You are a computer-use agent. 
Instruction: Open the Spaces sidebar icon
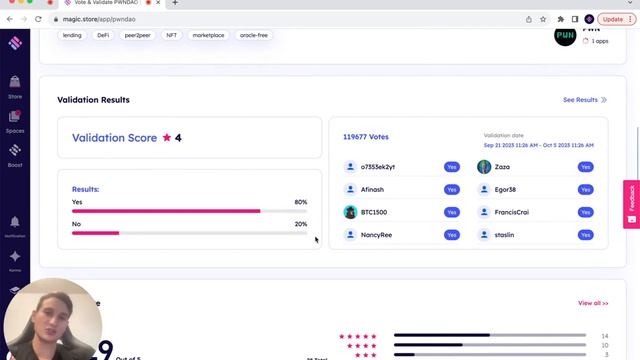click(x=15, y=121)
